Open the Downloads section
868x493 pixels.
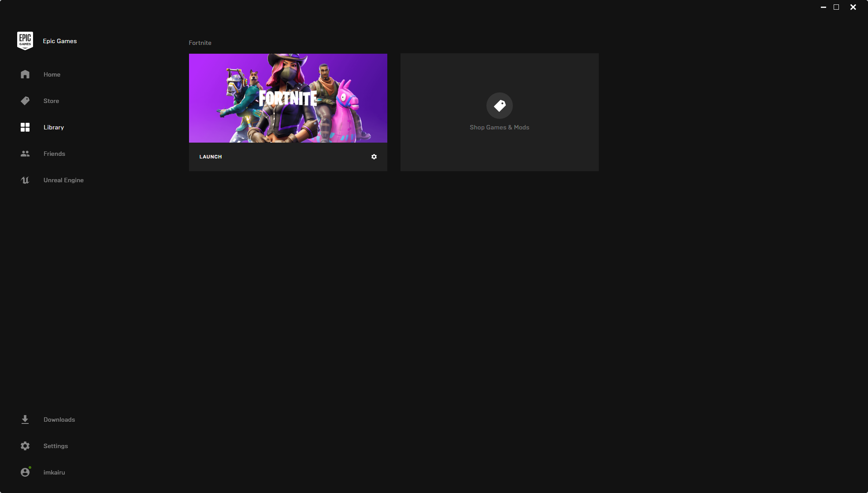click(59, 419)
